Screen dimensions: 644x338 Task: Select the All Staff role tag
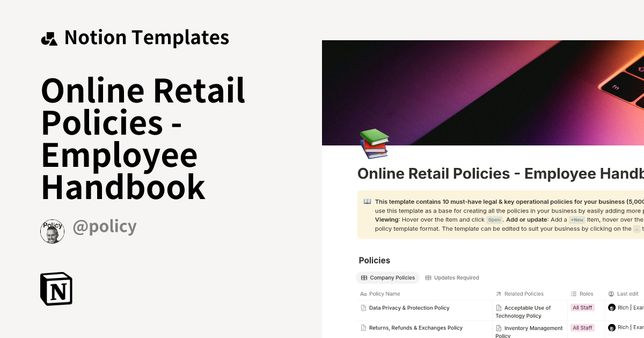click(582, 307)
